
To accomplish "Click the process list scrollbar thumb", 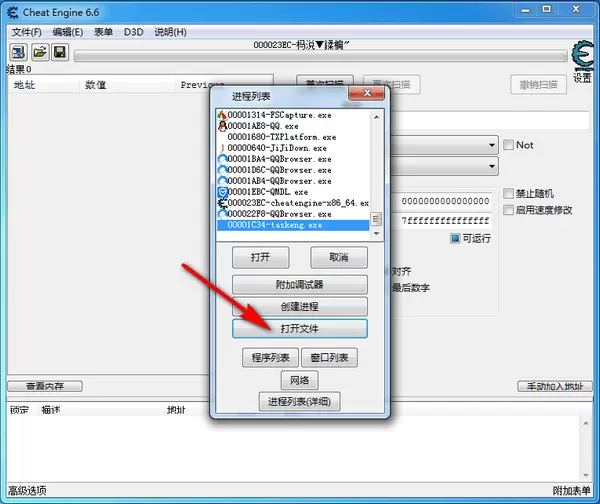I will tap(377, 219).
